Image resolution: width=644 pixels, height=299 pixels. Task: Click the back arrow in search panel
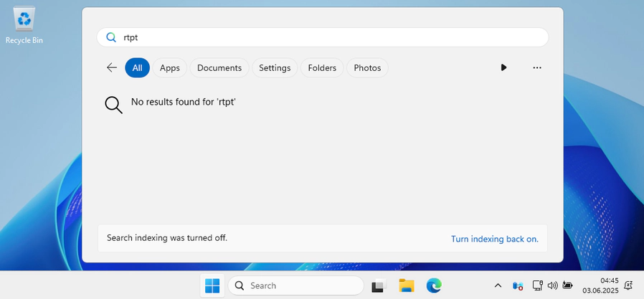point(112,67)
